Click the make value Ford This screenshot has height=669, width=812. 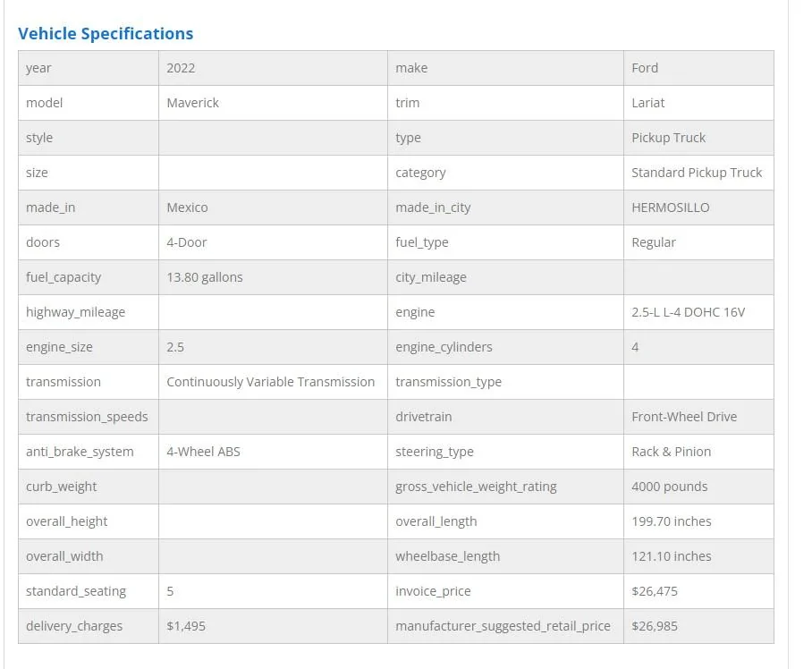point(645,68)
